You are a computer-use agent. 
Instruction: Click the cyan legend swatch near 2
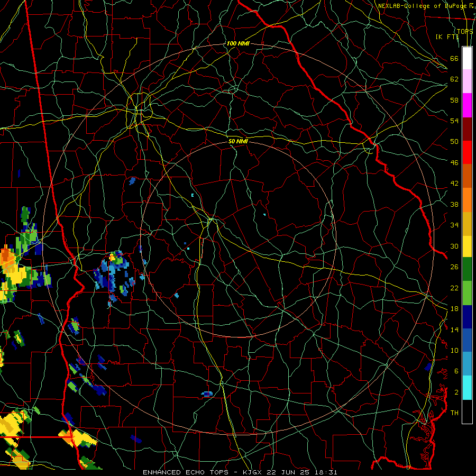467,388
